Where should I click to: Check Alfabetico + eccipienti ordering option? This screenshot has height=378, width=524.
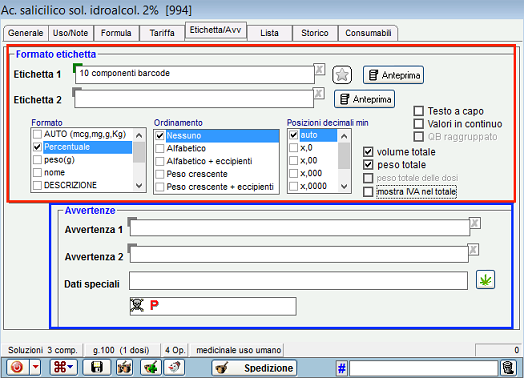160,161
